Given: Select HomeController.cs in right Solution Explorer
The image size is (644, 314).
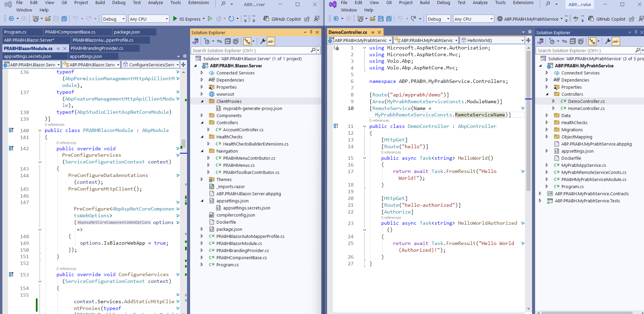Looking at the screenshot, I should click(x=586, y=108).
